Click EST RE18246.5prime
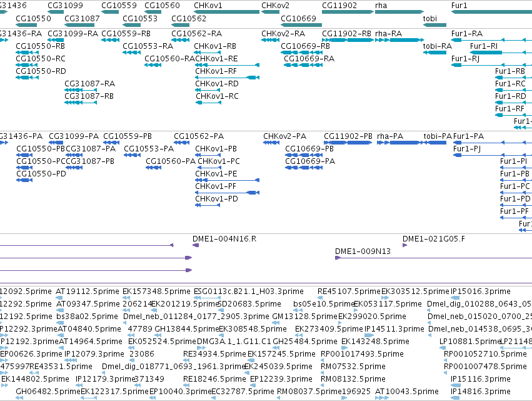 point(214,380)
